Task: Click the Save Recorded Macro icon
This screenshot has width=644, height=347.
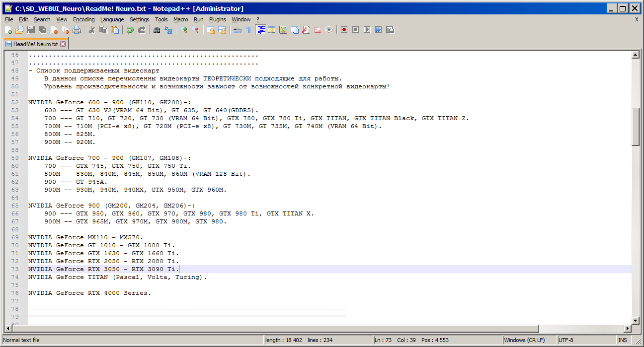Action: tap(390, 30)
